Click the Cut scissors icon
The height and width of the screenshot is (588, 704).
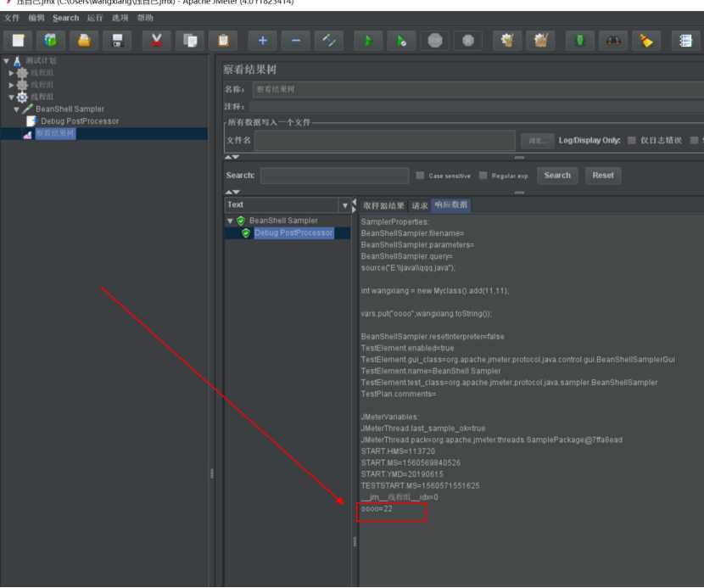tap(156, 41)
